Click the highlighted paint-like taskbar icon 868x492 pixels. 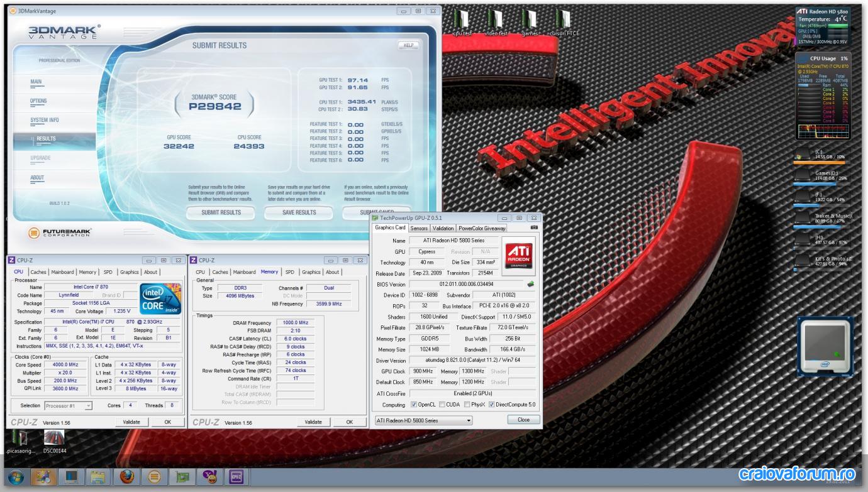pos(43,478)
